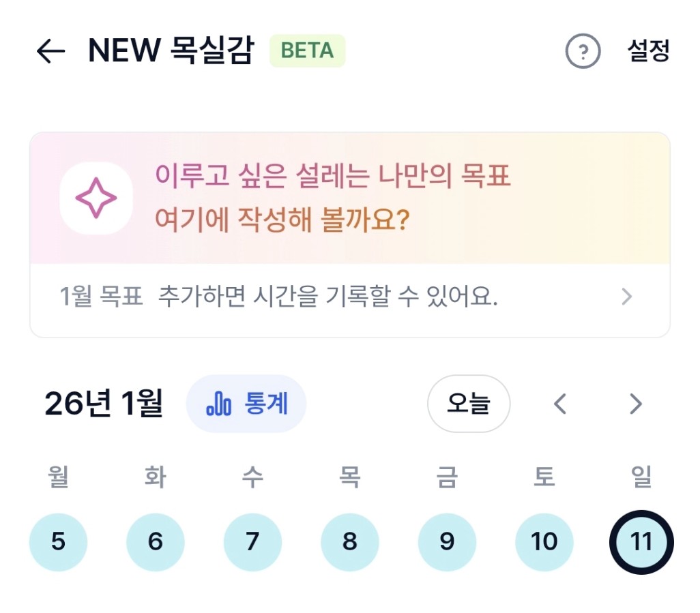This screenshot has width=700, height=613.
Task: Click the bar chart statistics icon
Action: point(218,404)
